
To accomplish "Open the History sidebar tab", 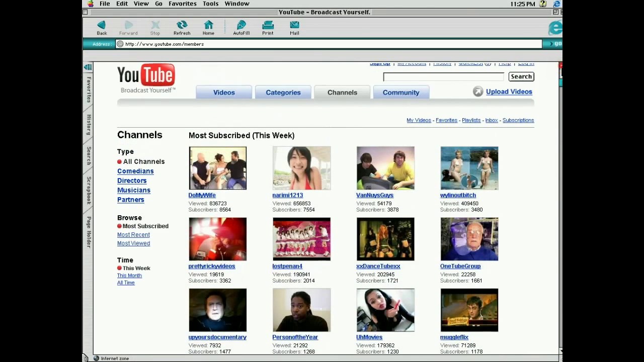I will 89,124.
